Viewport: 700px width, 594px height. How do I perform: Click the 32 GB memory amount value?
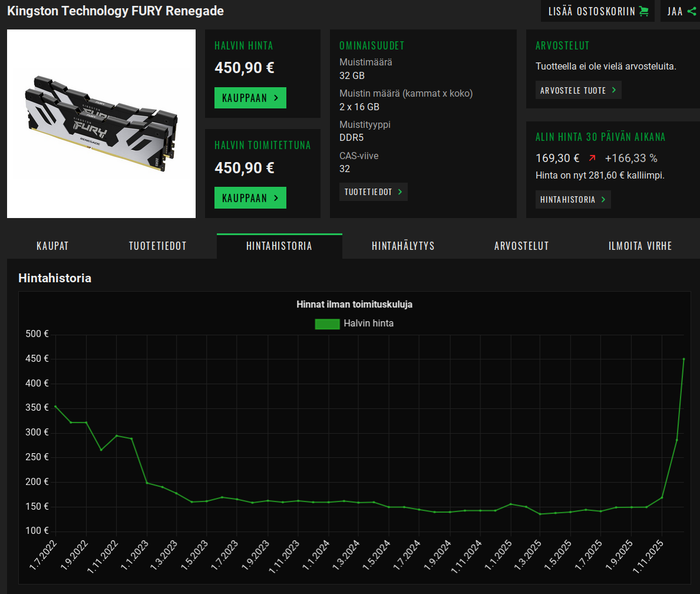pyautogui.click(x=352, y=76)
